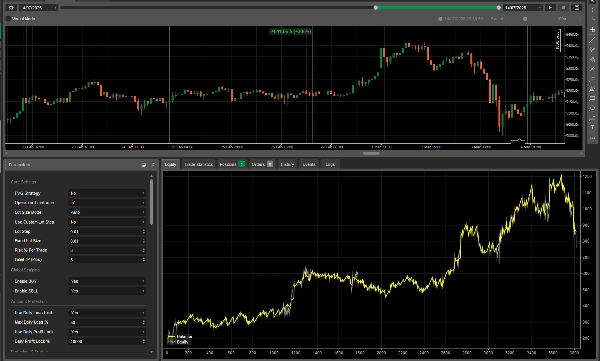This screenshot has width=600, height=361.
Task: Click the value field below Risk % Per Trade
Action: tap(107, 260)
